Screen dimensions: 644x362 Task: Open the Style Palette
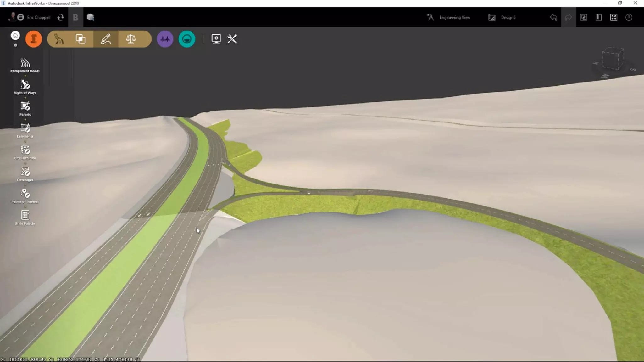25,217
